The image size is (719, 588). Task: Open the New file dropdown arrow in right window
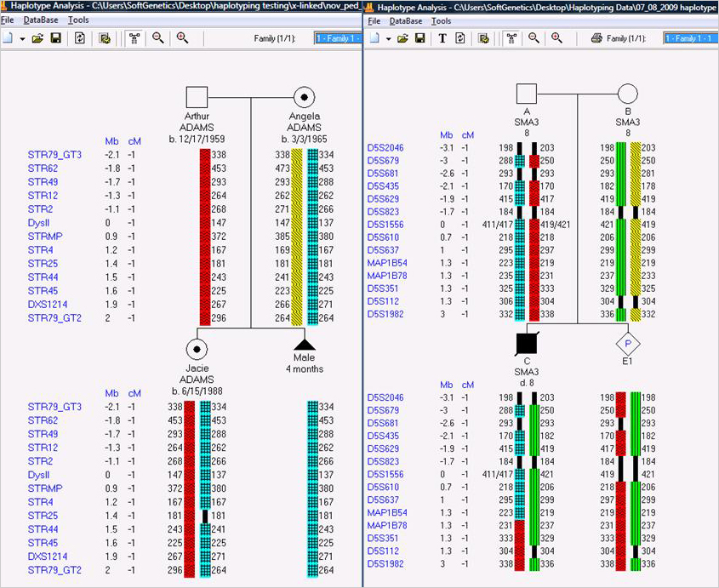pyautogui.click(x=388, y=39)
